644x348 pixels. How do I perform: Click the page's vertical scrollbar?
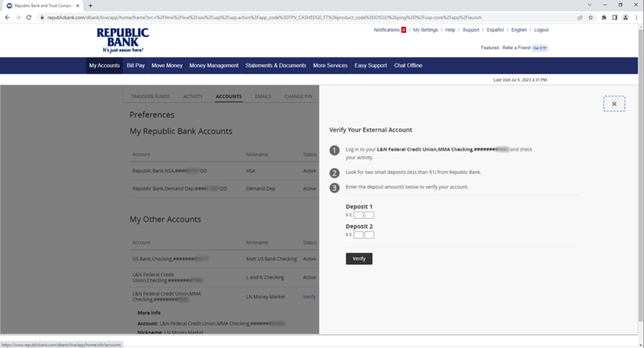point(641,175)
